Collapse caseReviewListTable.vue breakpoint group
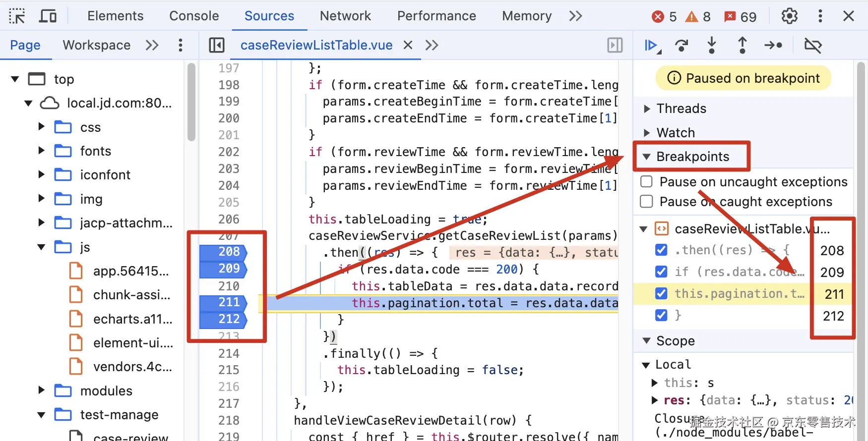This screenshot has height=441, width=868. tap(643, 229)
